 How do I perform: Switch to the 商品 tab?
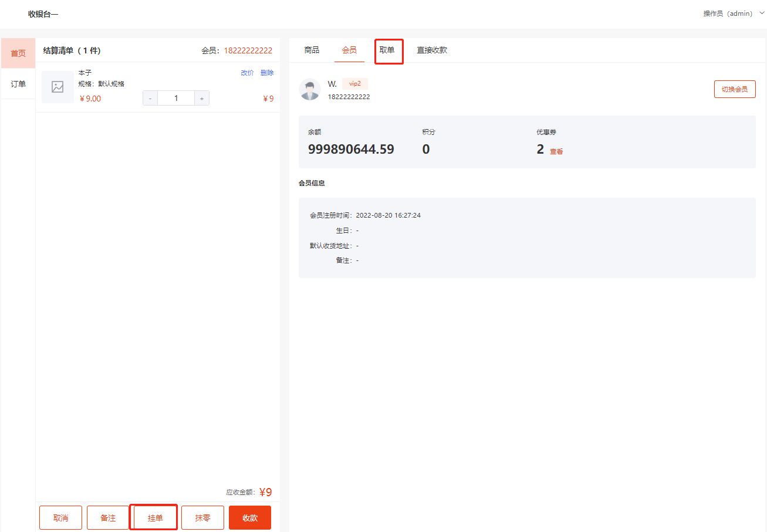pyautogui.click(x=312, y=50)
